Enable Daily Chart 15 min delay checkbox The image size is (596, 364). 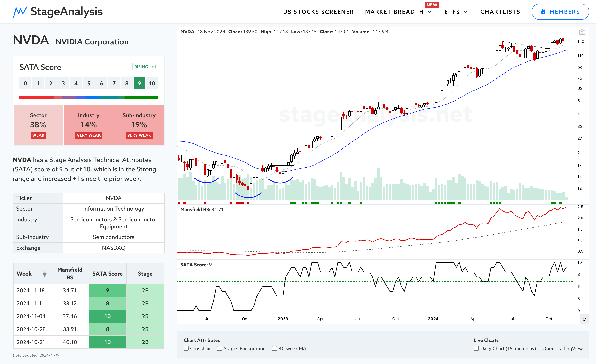476,348
